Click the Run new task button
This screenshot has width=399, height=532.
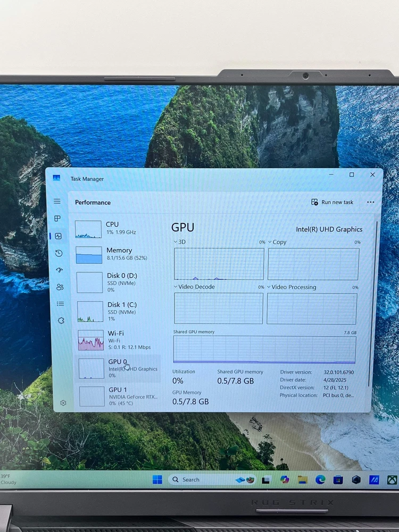click(332, 202)
